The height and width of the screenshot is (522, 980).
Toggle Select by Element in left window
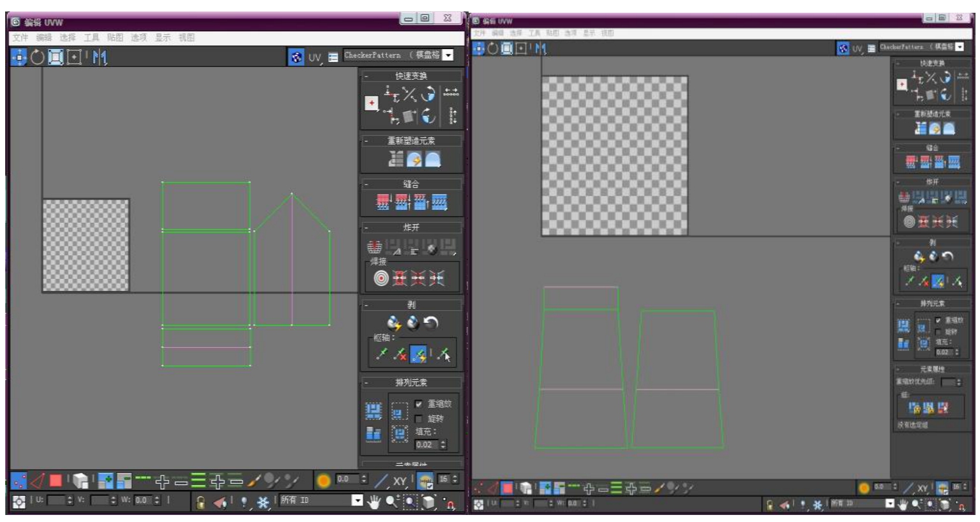tap(80, 481)
